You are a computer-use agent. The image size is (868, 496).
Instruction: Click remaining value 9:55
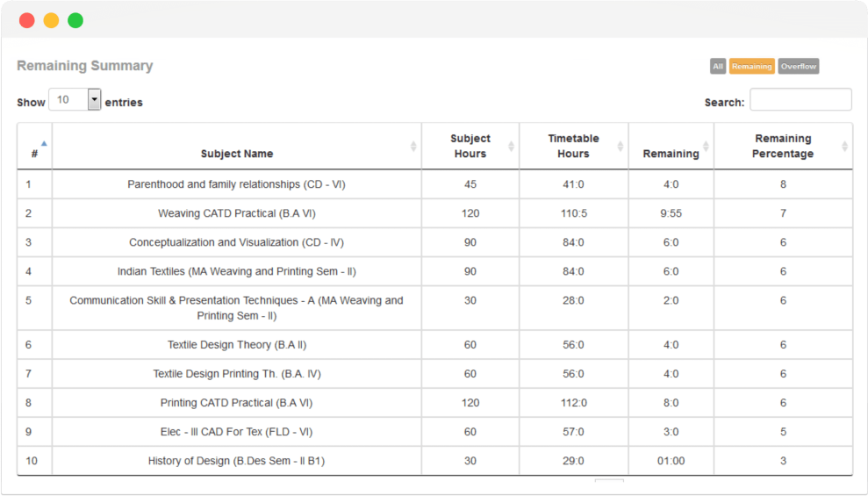[x=671, y=213]
